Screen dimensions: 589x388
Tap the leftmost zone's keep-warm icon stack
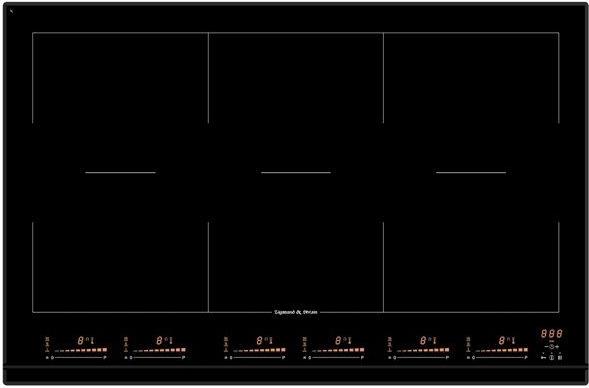pyautogui.click(x=47, y=344)
